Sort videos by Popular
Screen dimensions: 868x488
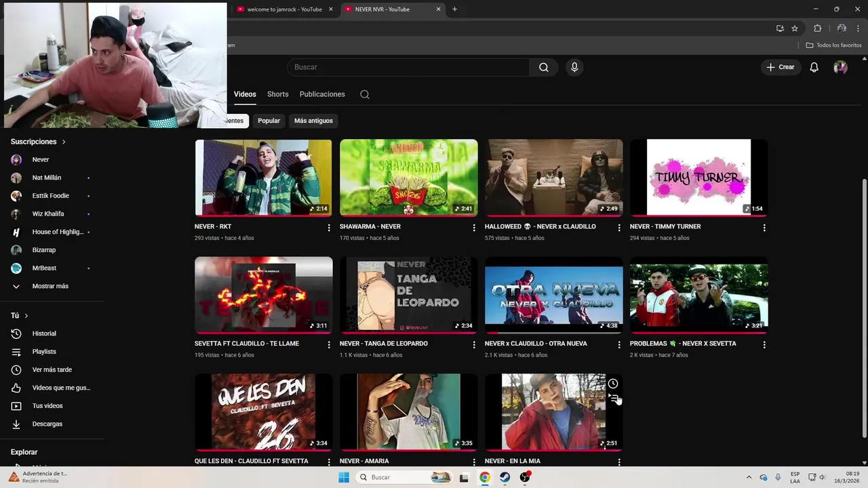[x=269, y=121]
